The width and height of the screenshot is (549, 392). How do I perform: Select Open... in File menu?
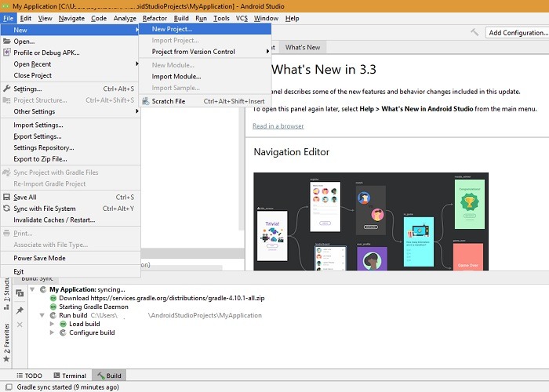coord(71,42)
